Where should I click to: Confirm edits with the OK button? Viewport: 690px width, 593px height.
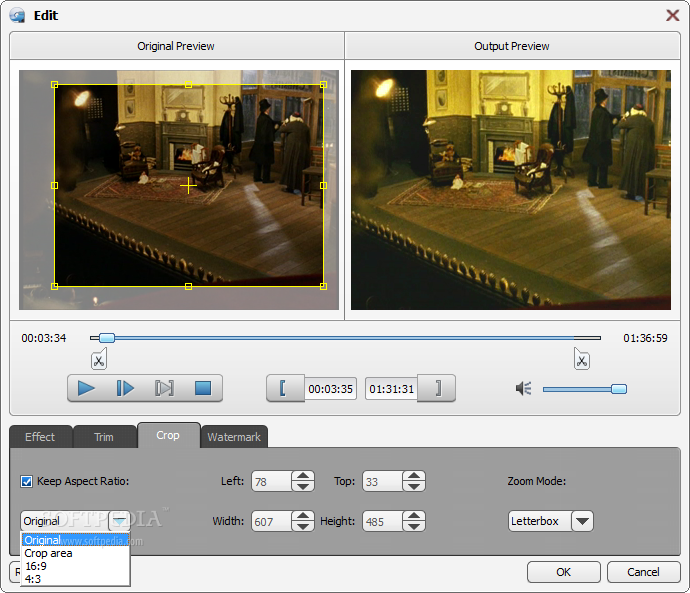click(564, 572)
